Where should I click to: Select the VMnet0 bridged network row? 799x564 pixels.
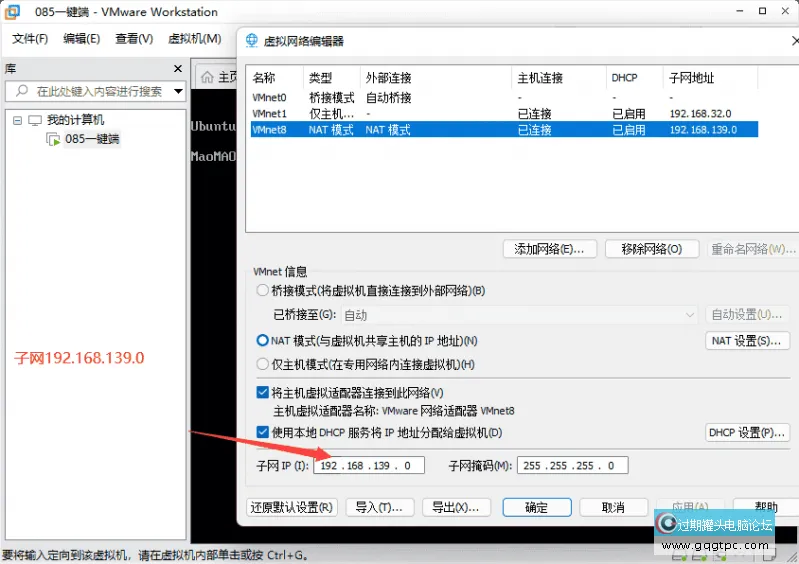pos(504,97)
